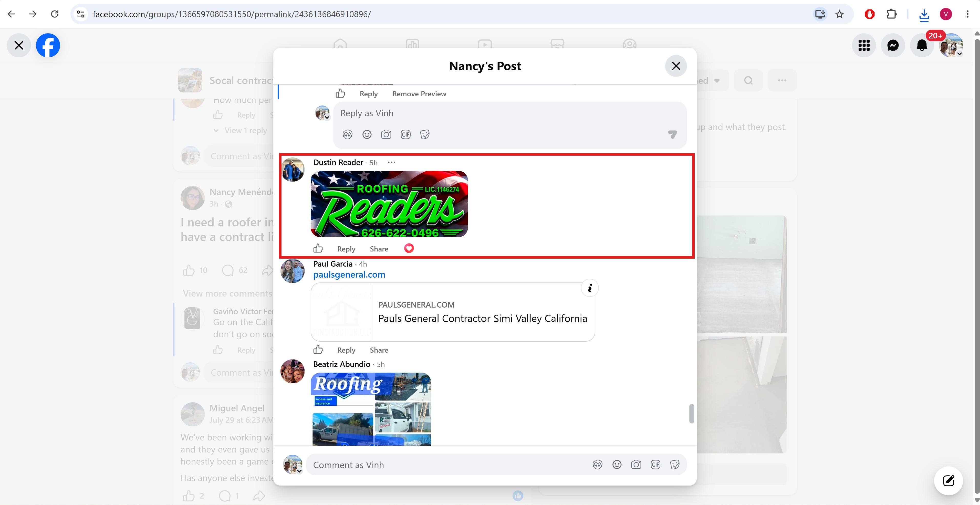Reply to Dustin Reader's comment
Image resolution: width=980 pixels, height=505 pixels.
(346, 249)
